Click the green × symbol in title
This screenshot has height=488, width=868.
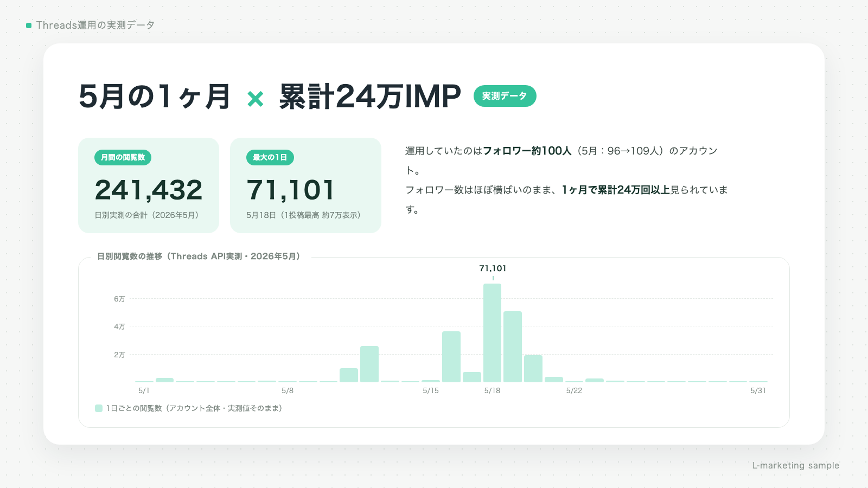pos(255,99)
